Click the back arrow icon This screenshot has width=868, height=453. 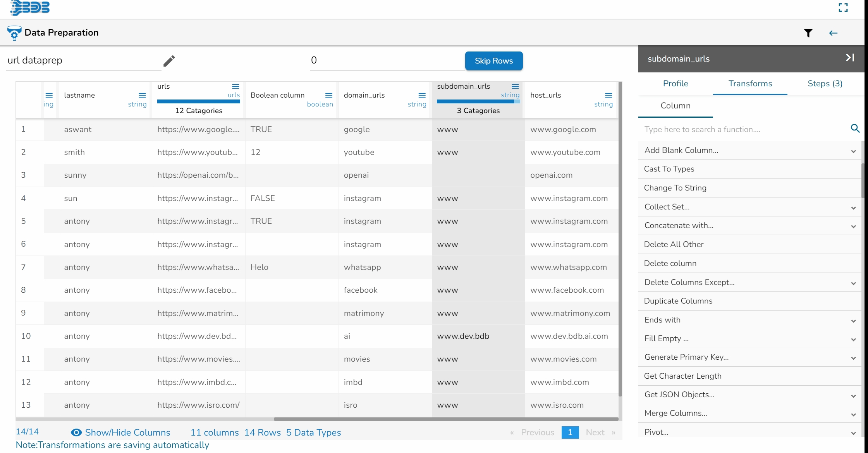pyautogui.click(x=833, y=33)
